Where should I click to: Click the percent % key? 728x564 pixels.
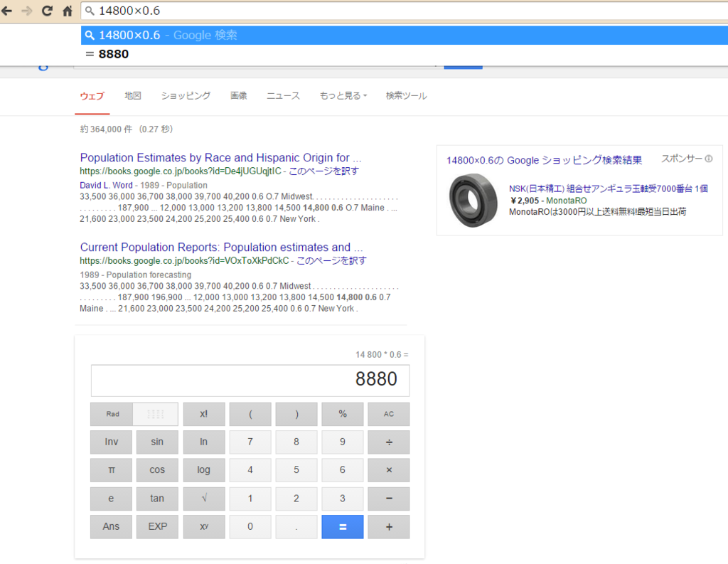click(343, 414)
